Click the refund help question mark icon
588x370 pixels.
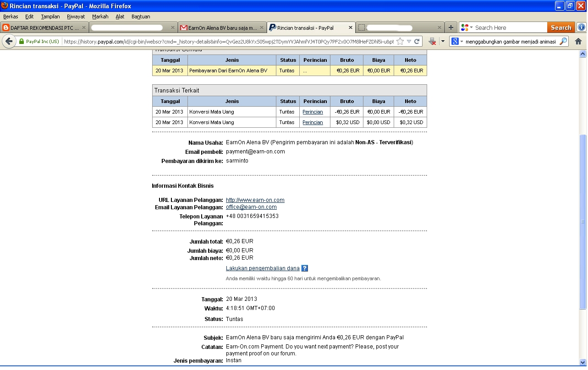point(305,268)
